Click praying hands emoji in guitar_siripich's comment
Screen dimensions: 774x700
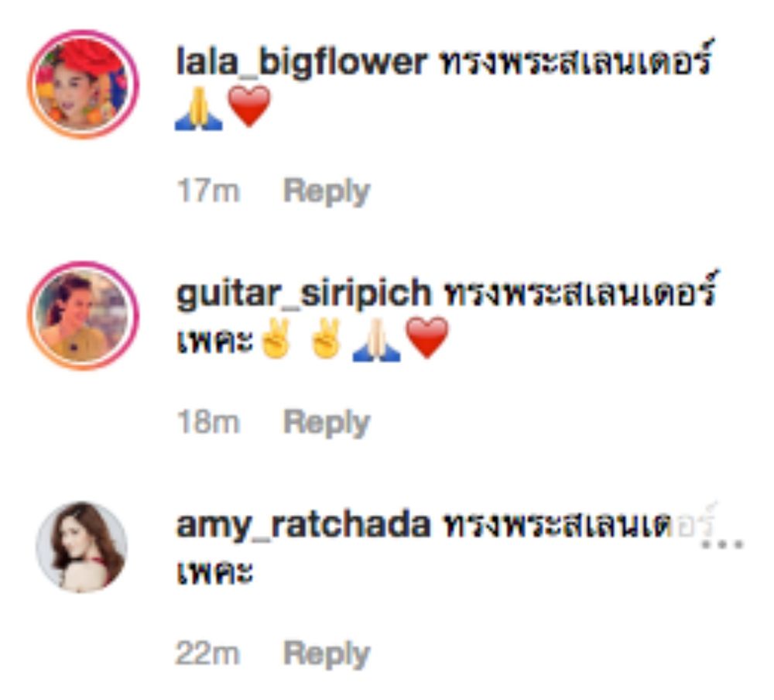[377, 339]
